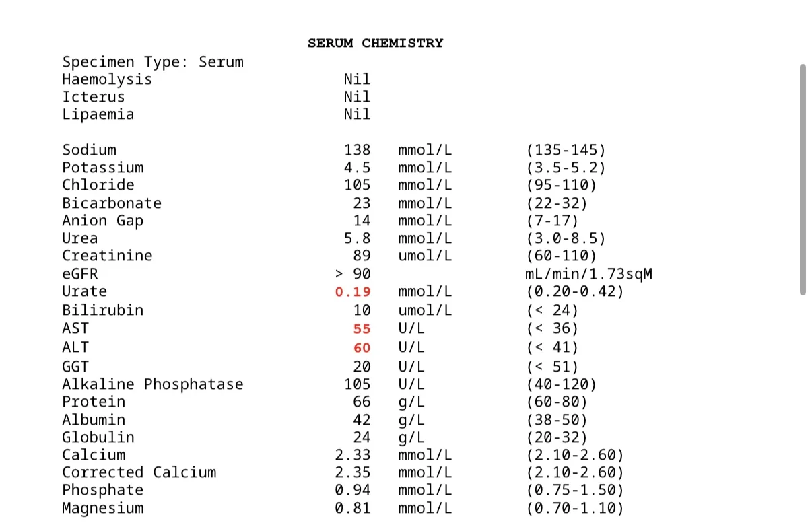812x529 pixels.
Task: Click the red AST result 55
Action: [362, 329]
